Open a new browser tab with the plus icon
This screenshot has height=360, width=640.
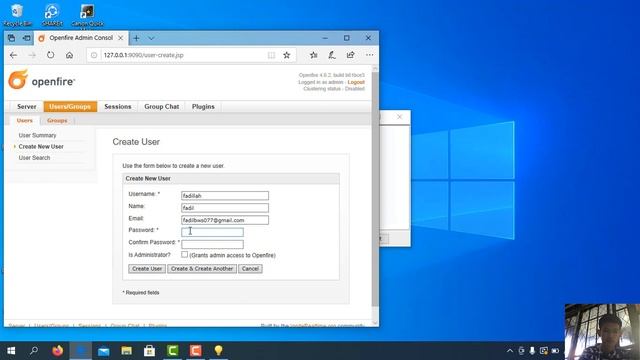(x=136, y=38)
